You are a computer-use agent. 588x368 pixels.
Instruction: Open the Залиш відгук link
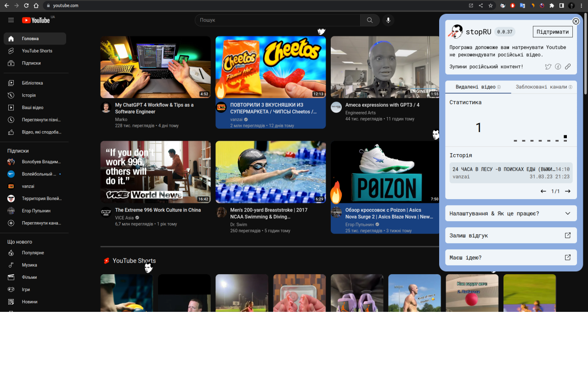[x=511, y=236]
